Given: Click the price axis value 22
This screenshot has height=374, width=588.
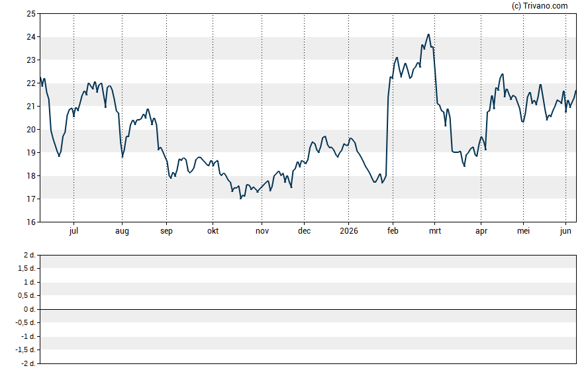Looking at the screenshot, I should [x=30, y=83].
